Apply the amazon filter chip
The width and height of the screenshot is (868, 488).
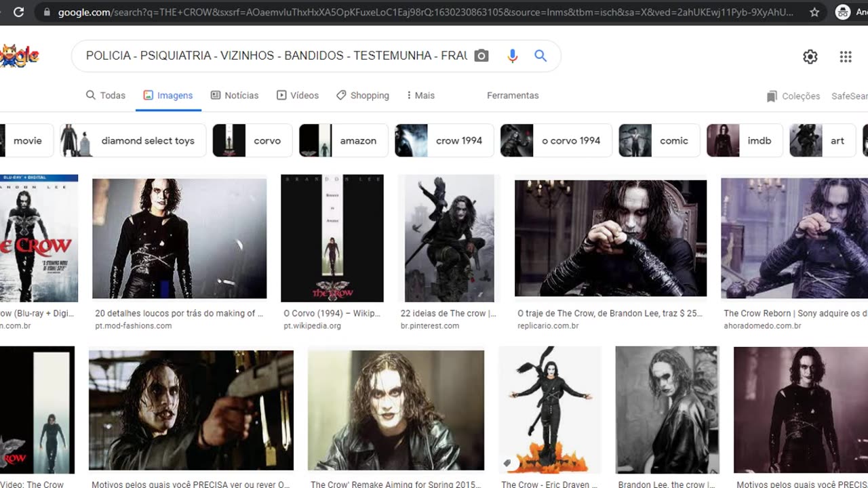(x=343, y=140)
